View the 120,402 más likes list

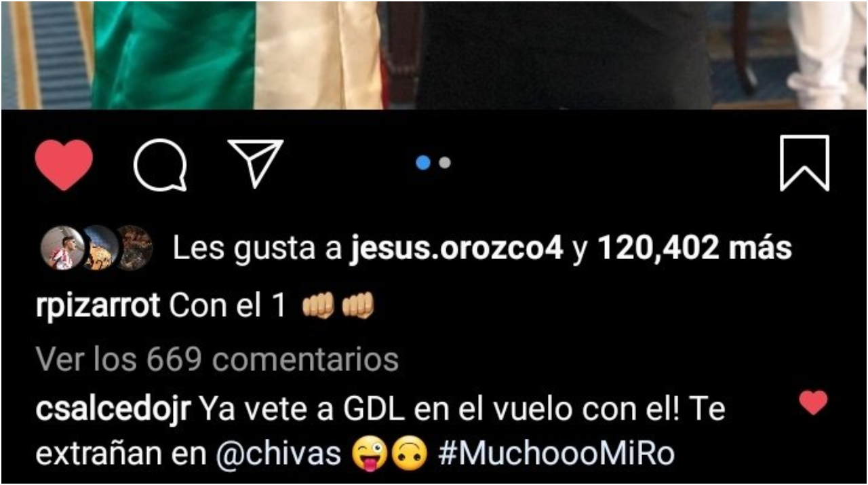coord(694,249)
